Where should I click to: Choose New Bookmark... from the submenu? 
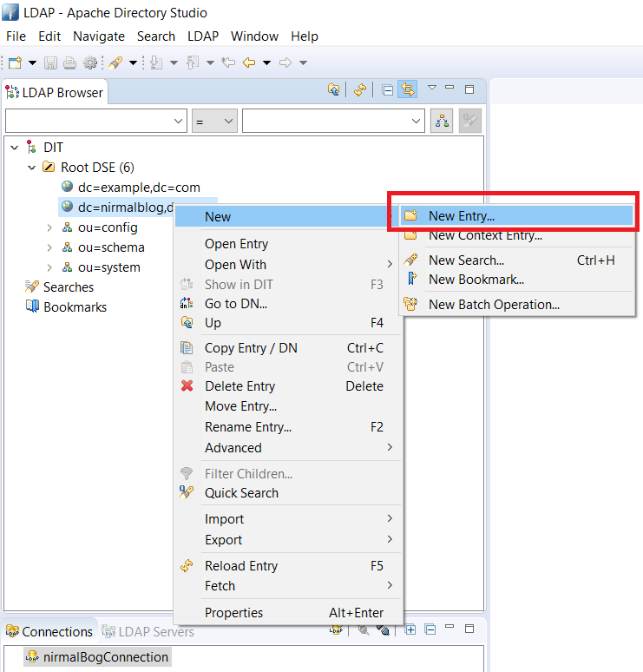[516, 280]
